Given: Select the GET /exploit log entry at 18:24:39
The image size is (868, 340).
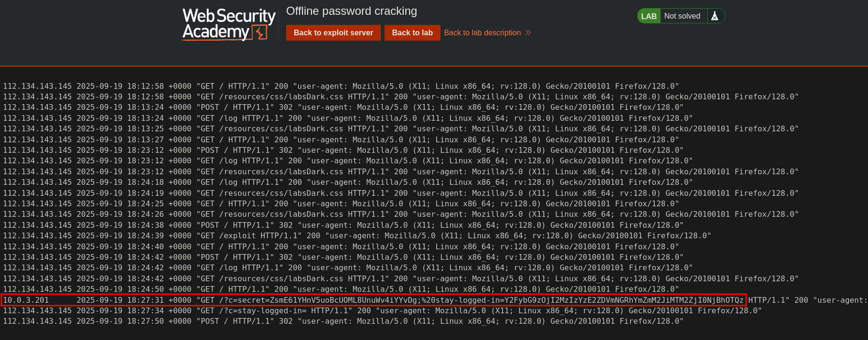Looking at the screenshot, I should [x=356, y=235].
